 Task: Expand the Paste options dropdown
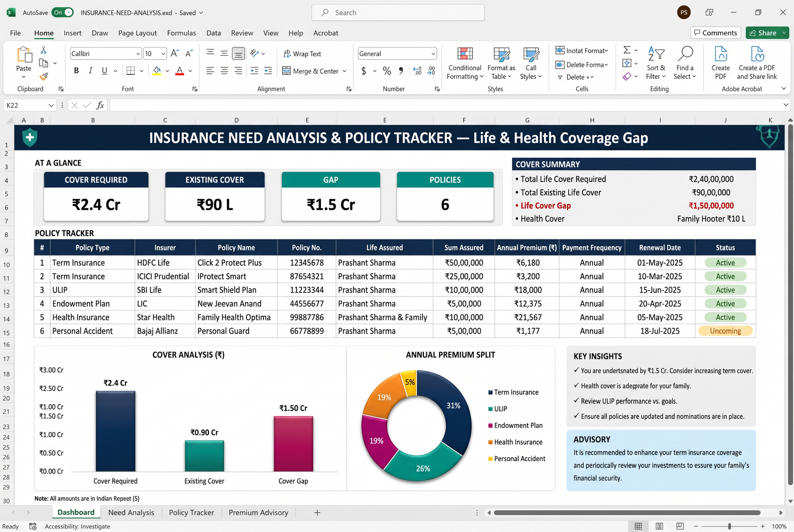pos(23,77)
